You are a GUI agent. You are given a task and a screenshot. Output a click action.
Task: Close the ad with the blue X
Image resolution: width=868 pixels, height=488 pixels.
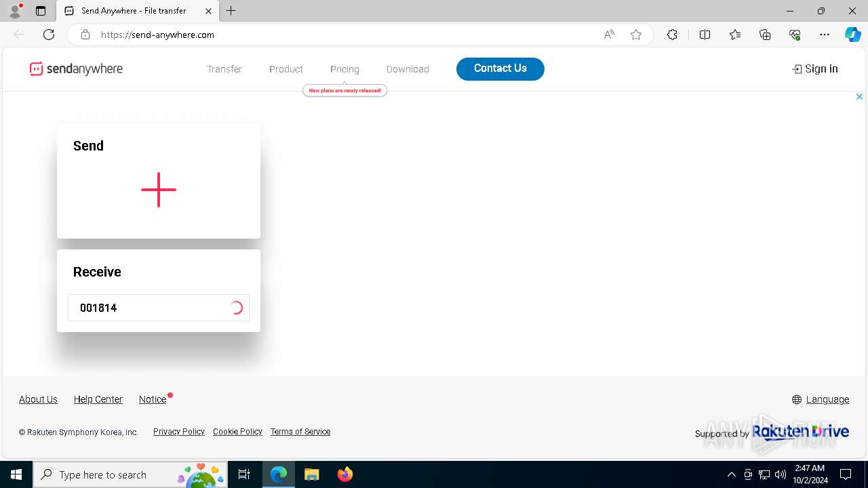(859, 97)
